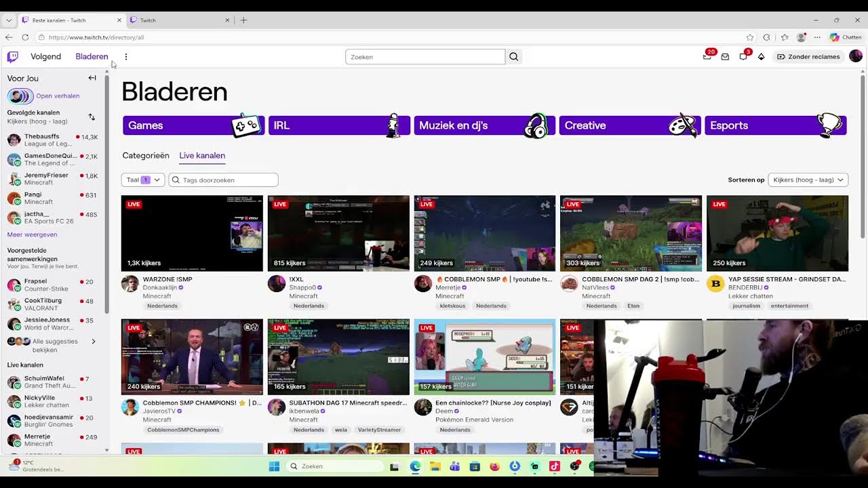Screen dimensions: 868x488
Task: Click the browser address bar URL
Action: [x=96, y=37]
